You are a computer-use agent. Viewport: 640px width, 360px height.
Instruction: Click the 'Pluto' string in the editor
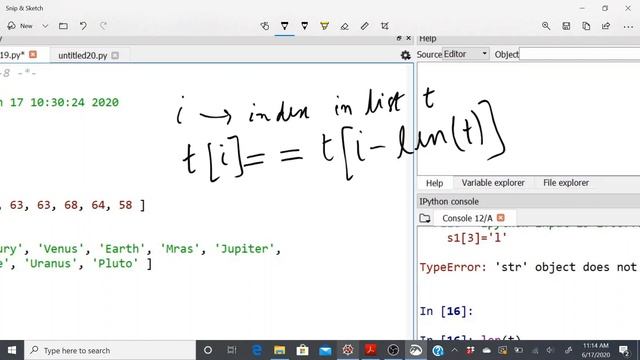point(115,264)
